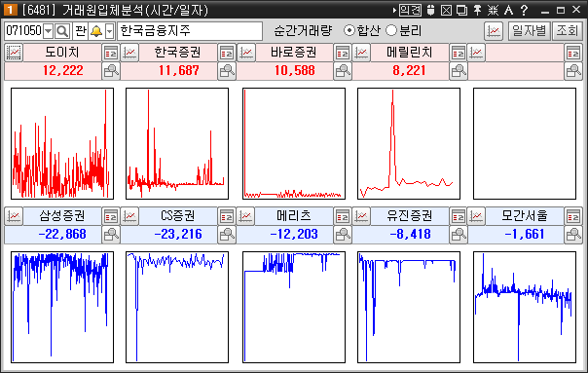Click the stock search magnifier icon
This screenshot has width=588, height=373.
click(62, 31)
